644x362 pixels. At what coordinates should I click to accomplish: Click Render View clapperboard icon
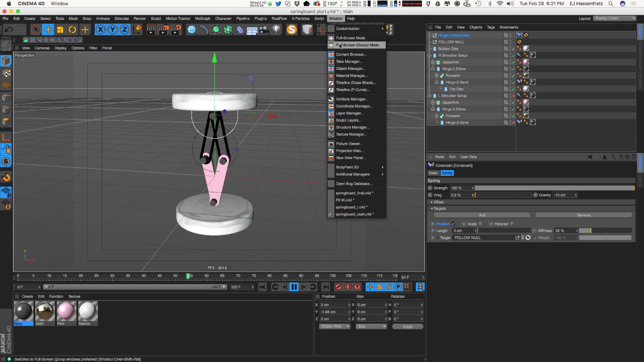(x=152, y=30)
